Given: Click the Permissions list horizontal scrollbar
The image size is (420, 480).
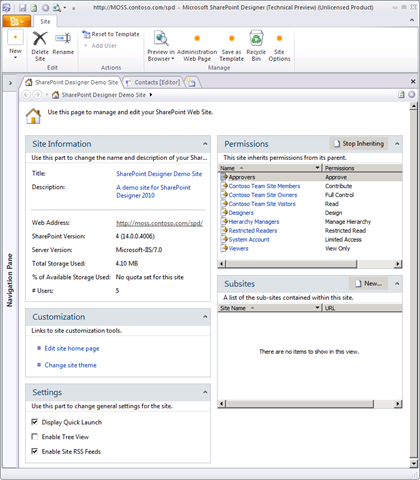Looking at the screenshot, I should 291,264.
